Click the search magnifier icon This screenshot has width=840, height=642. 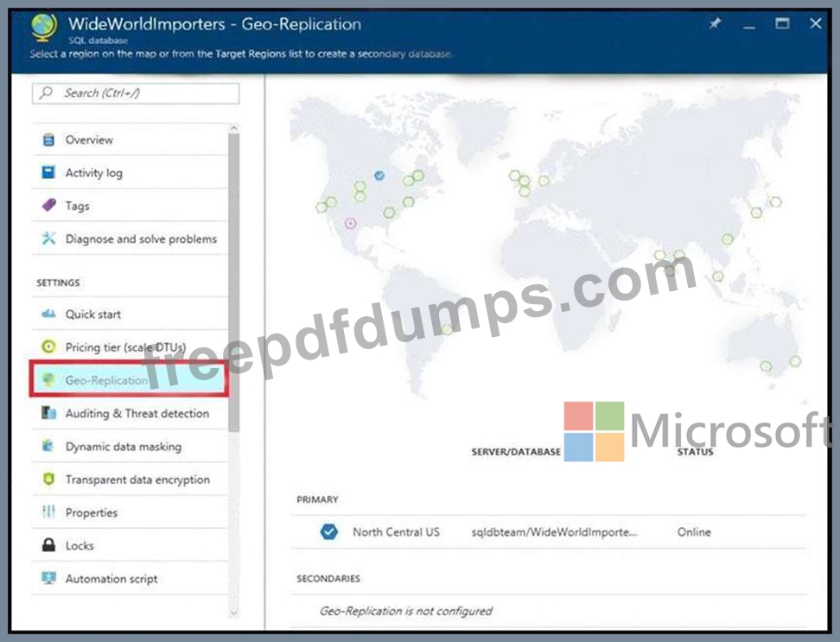click(x=46, y=92)
